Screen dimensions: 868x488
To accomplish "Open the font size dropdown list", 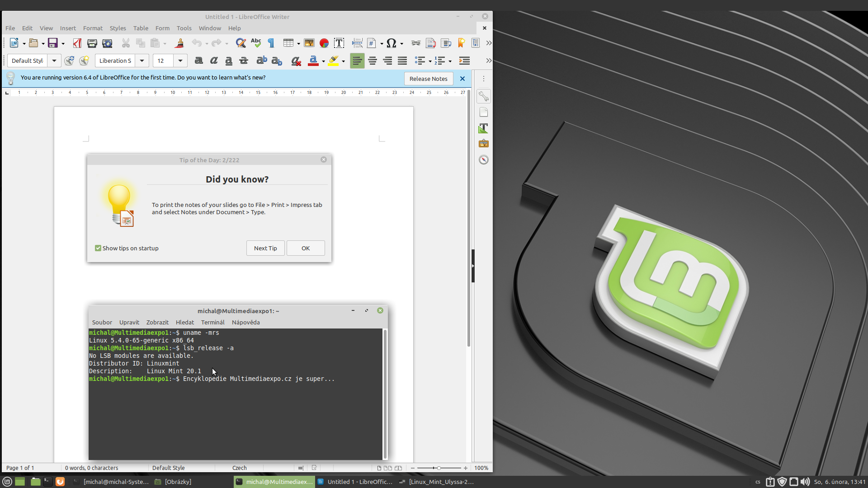I will click(x=180, y=61).
